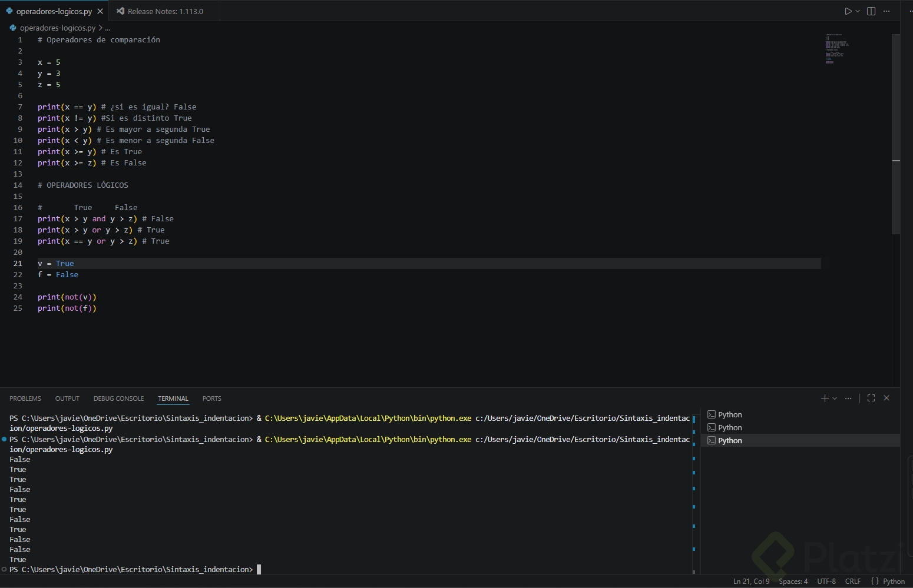This screenshot has height=588, width=913.
Task: Open terminal panel ellipsis menu
Action: click(x=848, y=398)
